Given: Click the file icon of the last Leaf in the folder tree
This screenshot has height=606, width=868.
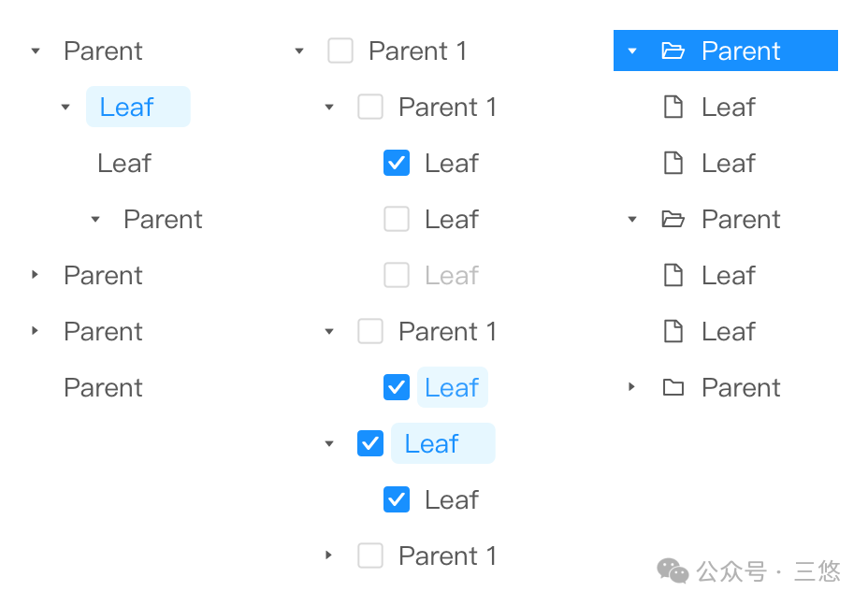Looking at the screenshot, I should tap(673, 331).
